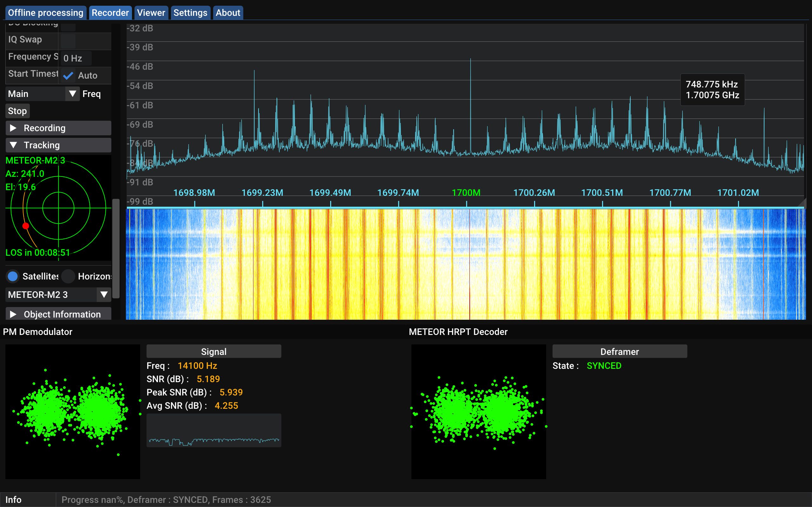
Task: Collapse the Tracking section triangle
Action: pos(13,145)
